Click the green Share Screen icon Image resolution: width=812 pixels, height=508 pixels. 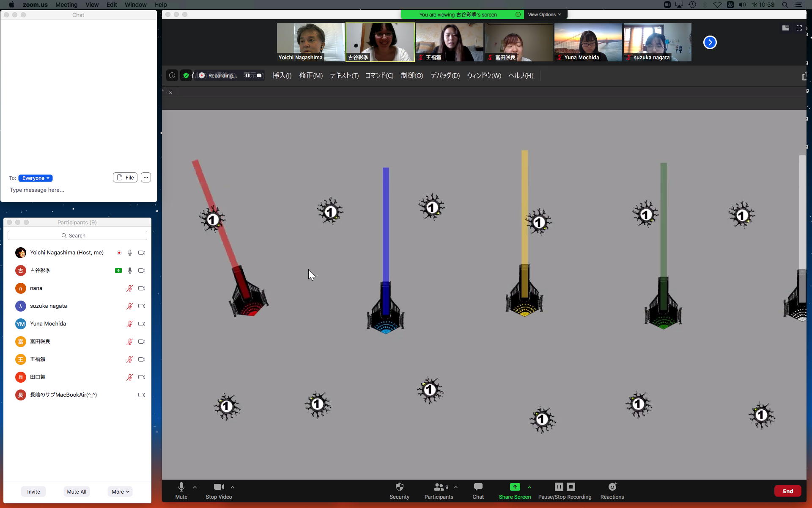pyautogui.click(x=515, y=487)
